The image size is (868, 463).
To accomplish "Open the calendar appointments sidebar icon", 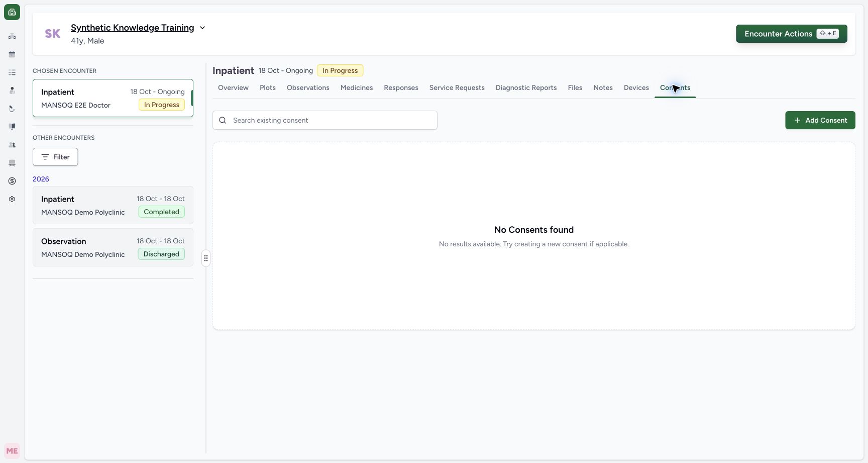I will coord(12,54).
